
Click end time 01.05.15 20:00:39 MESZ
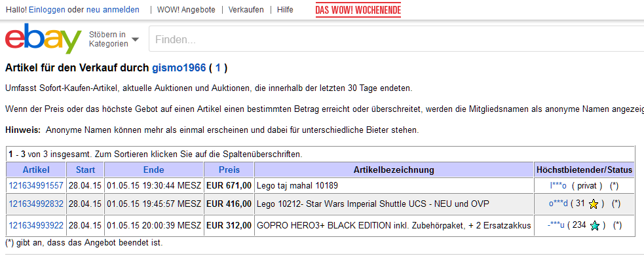tap(154, 225)
